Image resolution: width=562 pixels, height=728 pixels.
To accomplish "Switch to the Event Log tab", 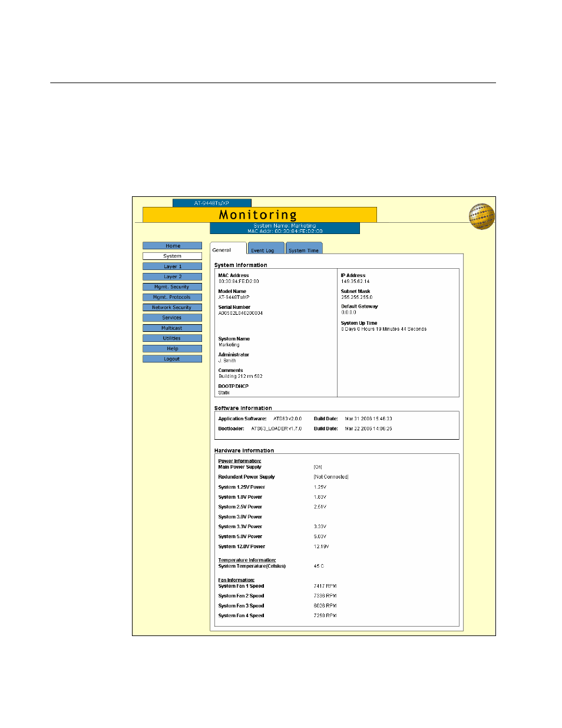I will (x=266, y=249).
